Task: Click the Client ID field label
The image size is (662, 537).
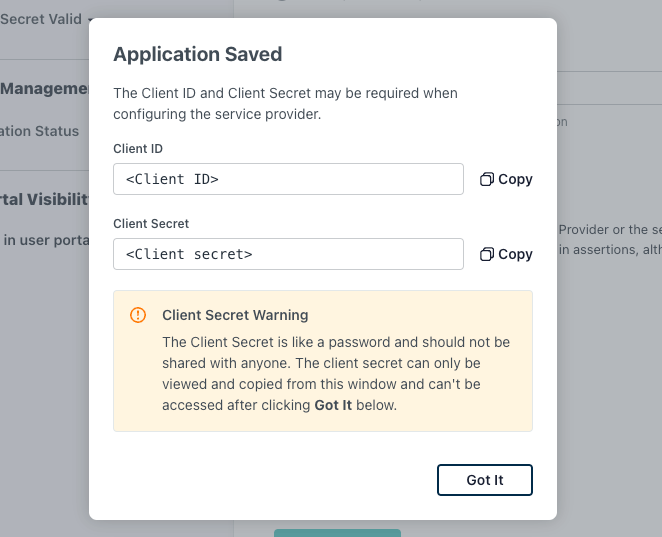Action: [x=138, y=149]
